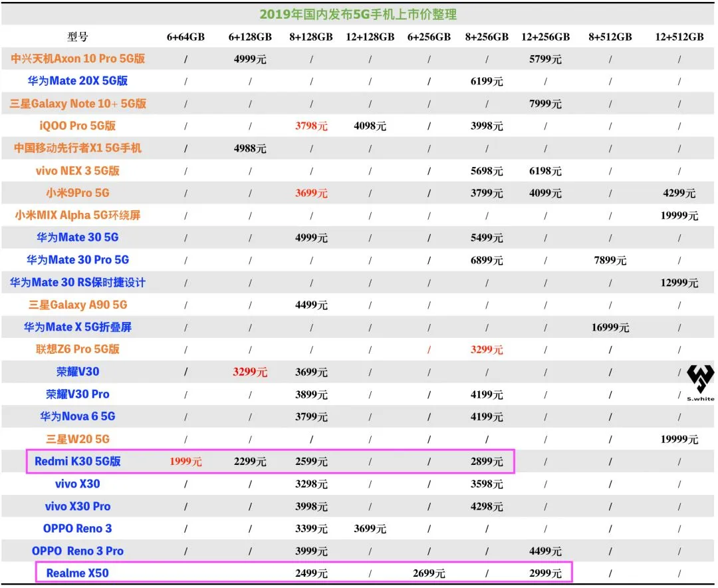Click the 5799元 price in the Axon row
Screen dimensions: 718x588
[545, 59]
